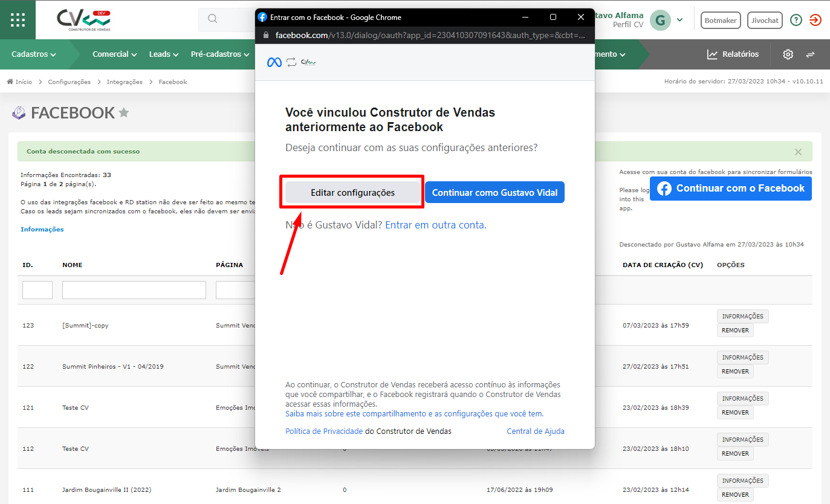
Task: Click Informações button for row 112
Action: [743, 439]
